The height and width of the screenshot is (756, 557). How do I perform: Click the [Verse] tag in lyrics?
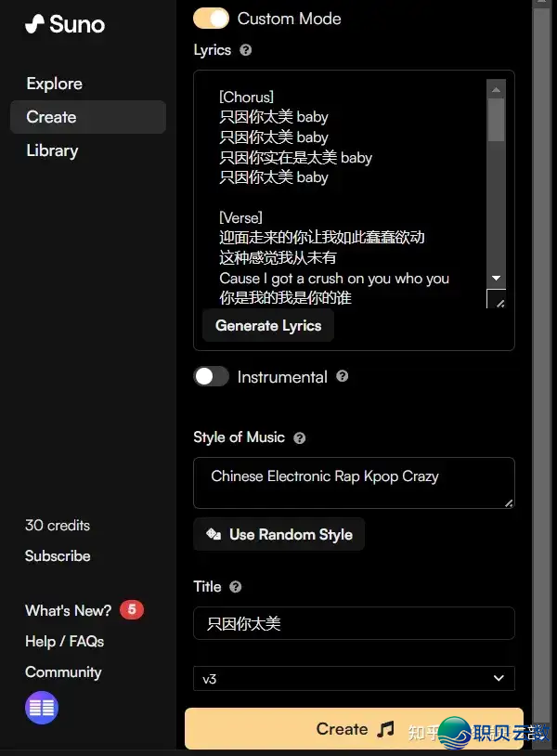[x=240, y=217]
